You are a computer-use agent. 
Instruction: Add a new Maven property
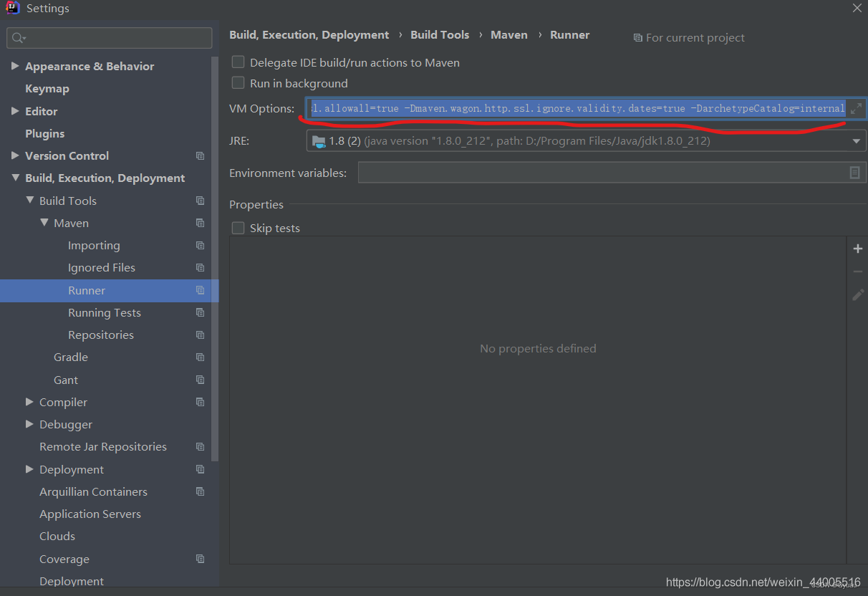(858, 249)
